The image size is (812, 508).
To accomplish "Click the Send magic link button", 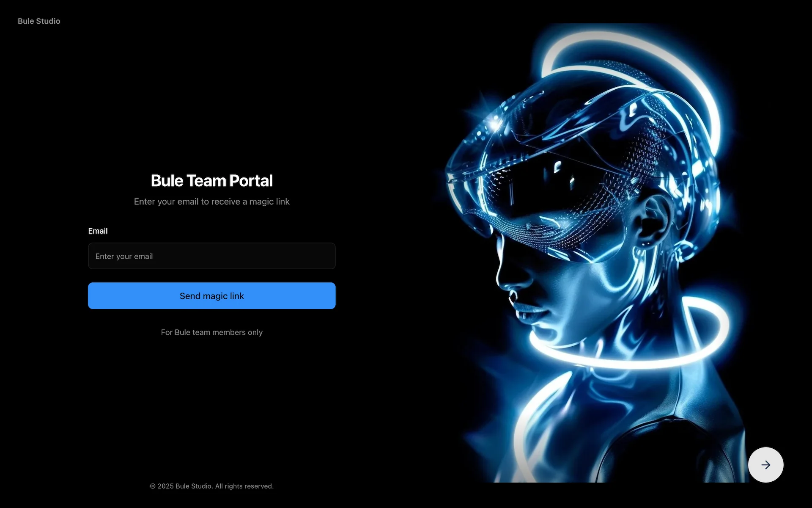I will point(211,296).
